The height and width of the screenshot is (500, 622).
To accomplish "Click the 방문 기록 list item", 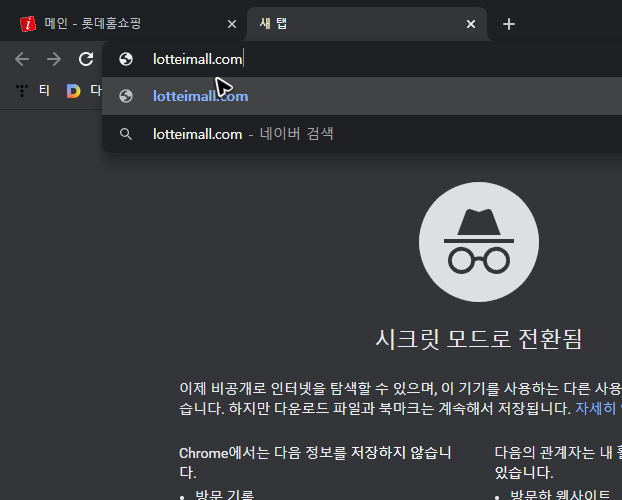I will click(x=225, y=495).
